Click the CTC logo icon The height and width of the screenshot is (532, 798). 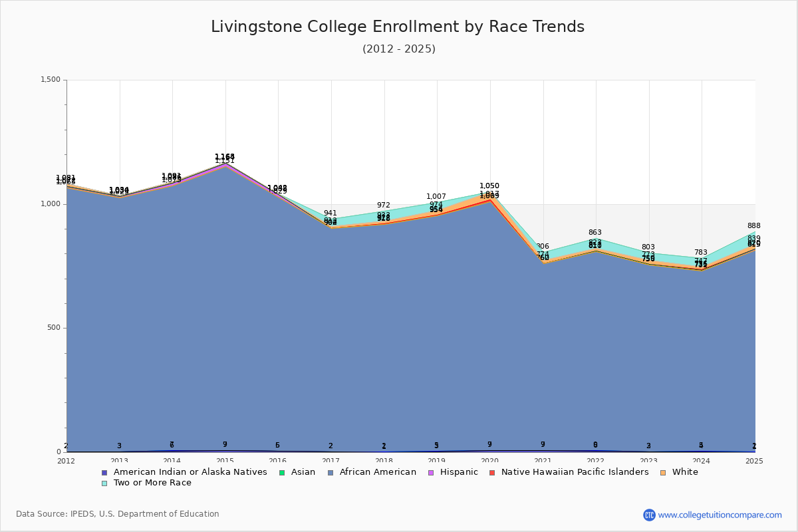click(x=649, y=515)
